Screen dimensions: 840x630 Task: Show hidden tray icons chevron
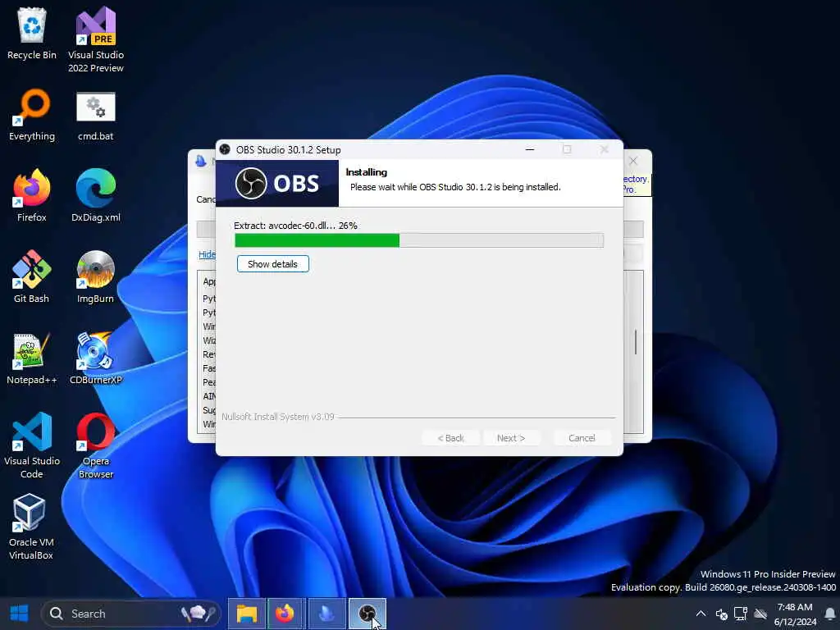701,614
